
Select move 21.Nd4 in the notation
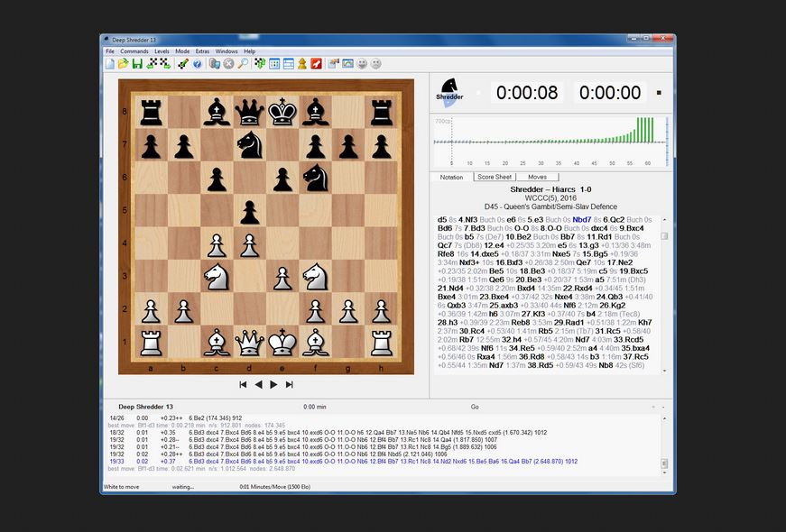coord(450,288)
